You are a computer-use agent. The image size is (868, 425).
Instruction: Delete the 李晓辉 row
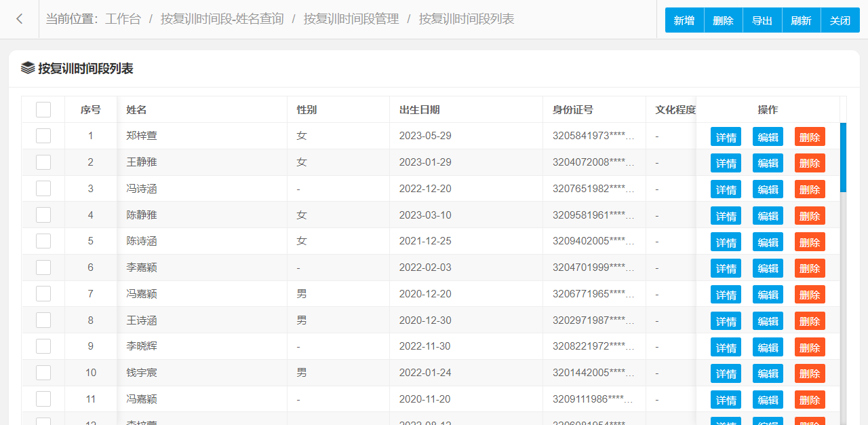pos(810,347)
